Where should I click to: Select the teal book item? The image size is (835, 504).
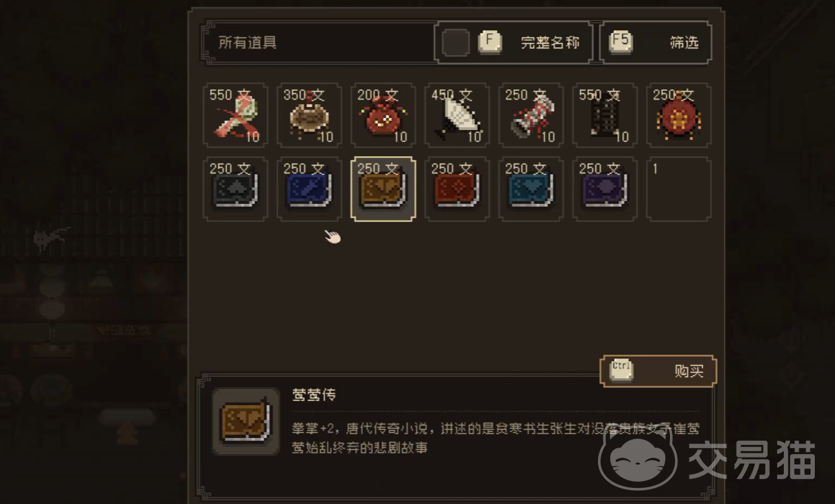[x=531, y=189]
